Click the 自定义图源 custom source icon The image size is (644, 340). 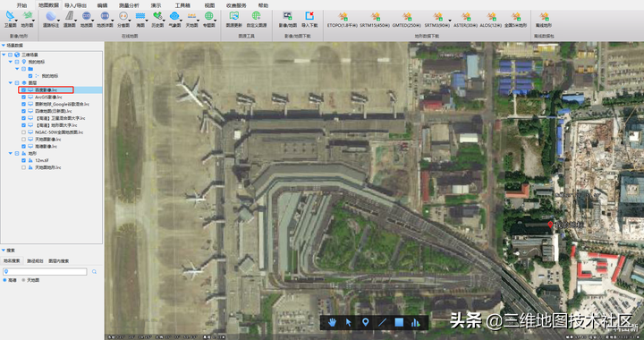[257, 16]
